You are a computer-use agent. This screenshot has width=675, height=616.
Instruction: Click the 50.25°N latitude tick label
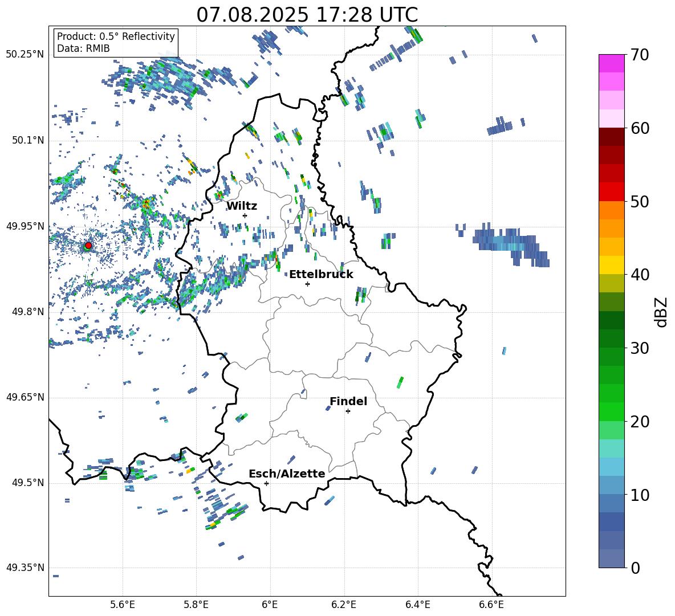(25, 55)
